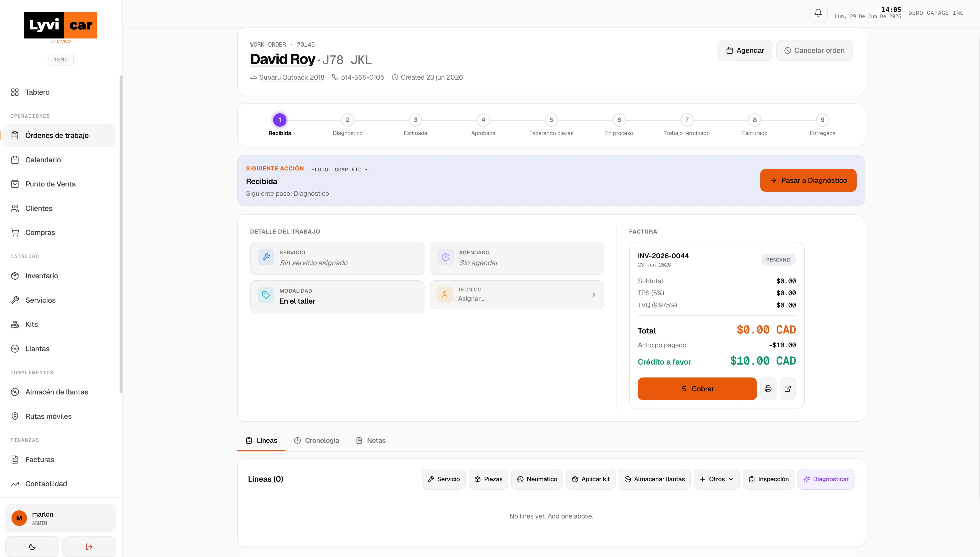
Task: Open Compras section
Action: click(59, 233)
